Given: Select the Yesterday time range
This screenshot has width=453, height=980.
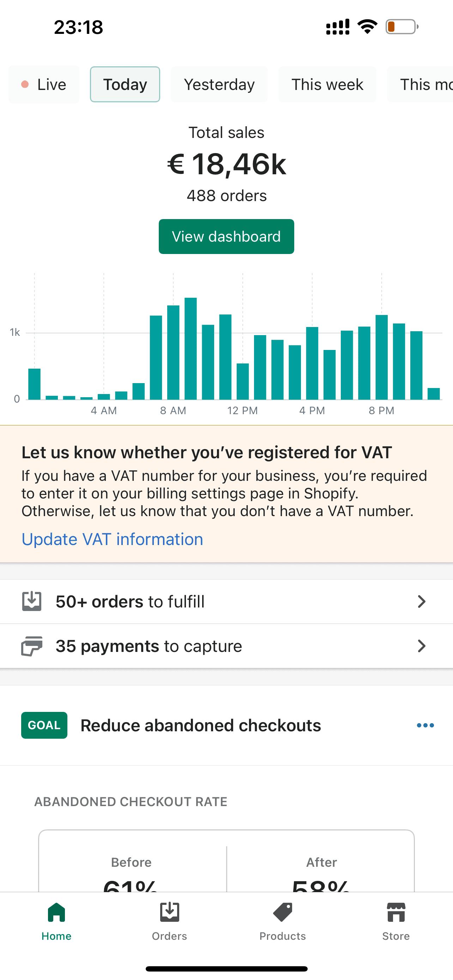Looking at the screenshot, I should pyautogui.click(x=219, y=84).
